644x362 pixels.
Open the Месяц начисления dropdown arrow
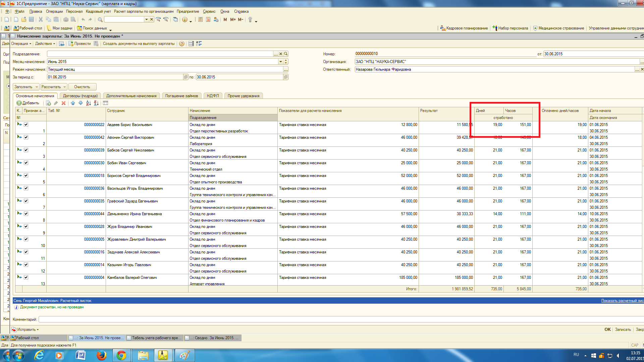pyautogui.click(x=280, y=62)
